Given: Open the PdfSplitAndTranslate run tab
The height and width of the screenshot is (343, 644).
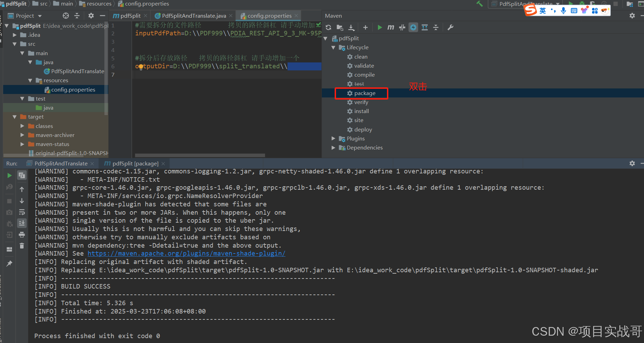Looking at the screenshot, I should tap(59, 163).
